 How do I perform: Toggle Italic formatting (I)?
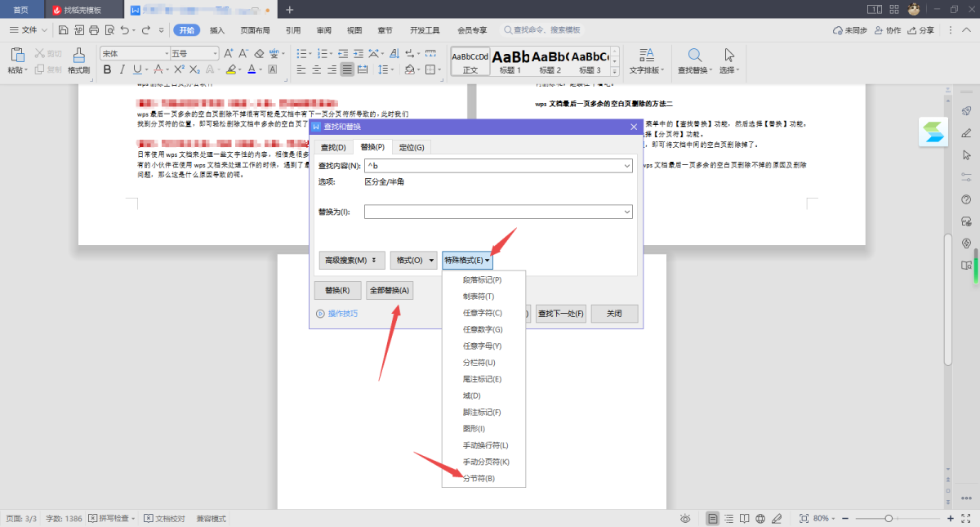[x=122, y=69]
